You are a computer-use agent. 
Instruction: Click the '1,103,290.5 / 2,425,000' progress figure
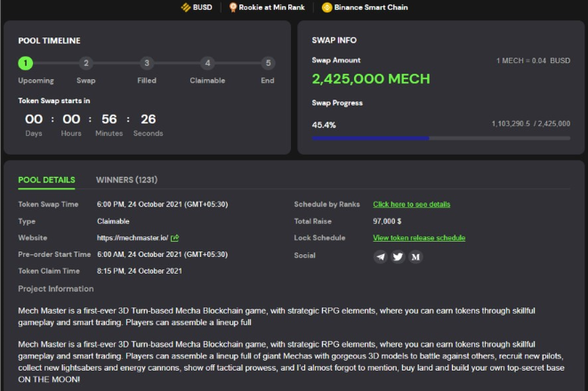tap(531, 124)
